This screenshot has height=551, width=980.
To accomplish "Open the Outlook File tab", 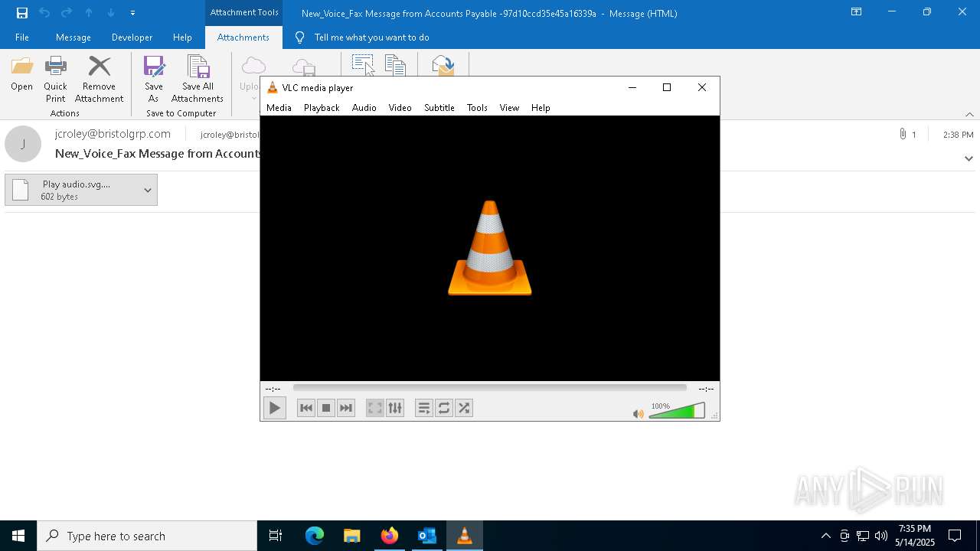I will click(22, 37).
